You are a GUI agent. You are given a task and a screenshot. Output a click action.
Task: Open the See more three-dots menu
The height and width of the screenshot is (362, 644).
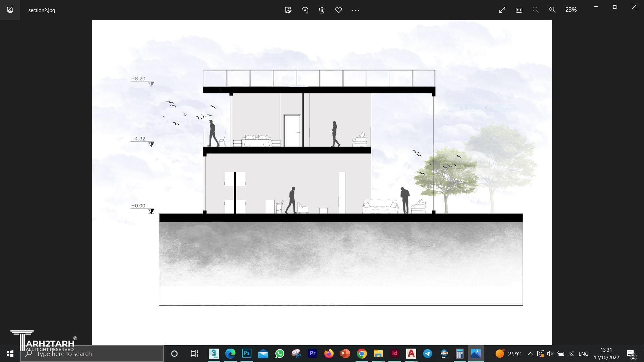click(355, 10)
